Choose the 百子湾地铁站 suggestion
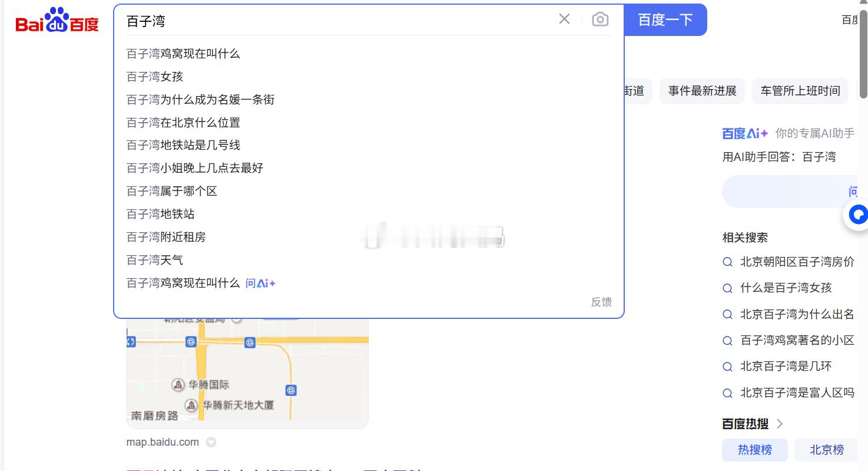This screenshot has width=868, height=471. click(x=161, y=214)
